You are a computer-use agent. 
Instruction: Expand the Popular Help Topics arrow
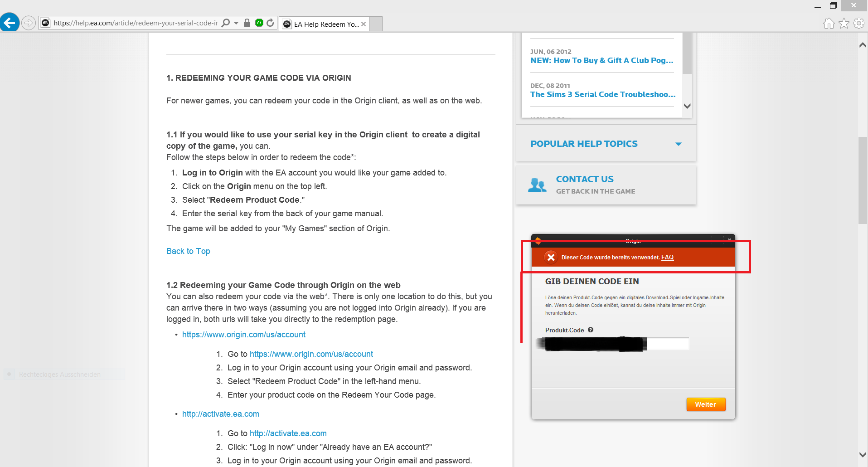pyautogui.click(x=679, y=144)
